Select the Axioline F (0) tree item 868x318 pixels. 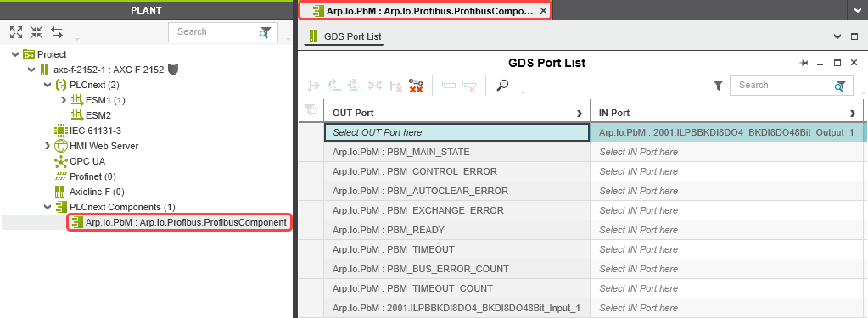(97, 192)
